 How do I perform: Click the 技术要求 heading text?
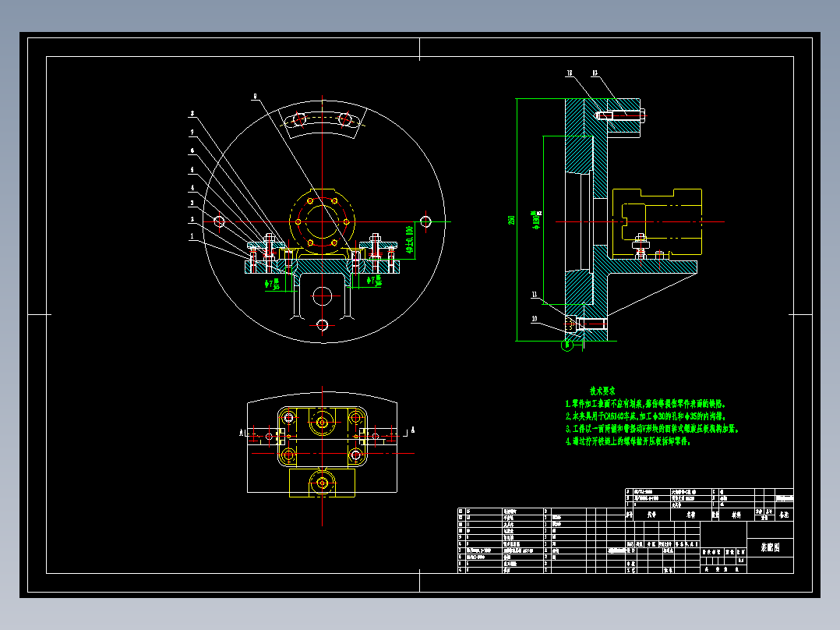(602, 391)
